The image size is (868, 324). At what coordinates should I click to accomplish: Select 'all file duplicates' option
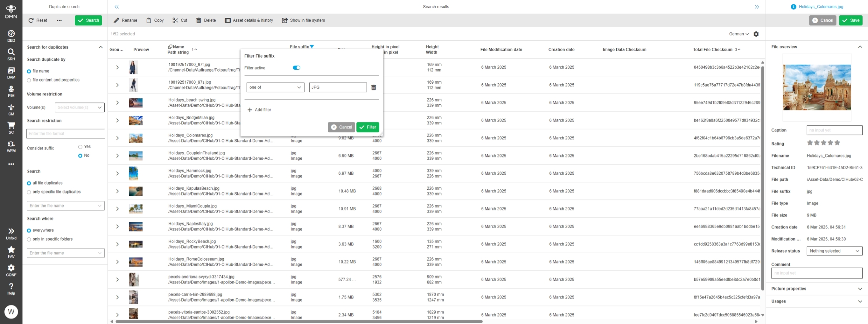[x=29, y=183]
